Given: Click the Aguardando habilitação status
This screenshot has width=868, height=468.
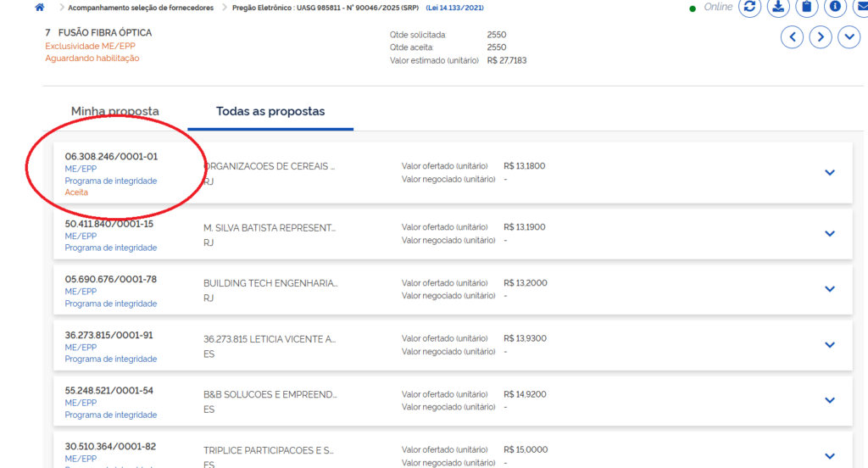Looking at the screenshot, I should coord(92,58).
